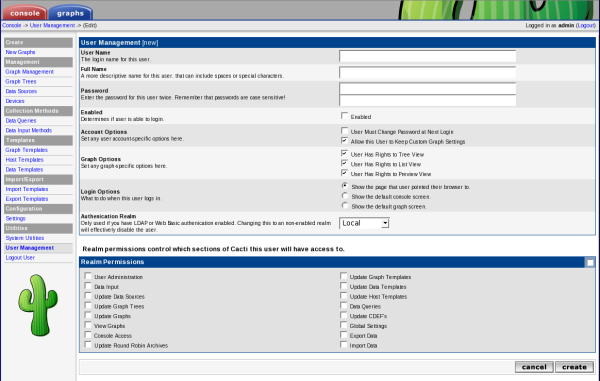Toggle the select-all box in Realm Permissions header

click(590, 262)
